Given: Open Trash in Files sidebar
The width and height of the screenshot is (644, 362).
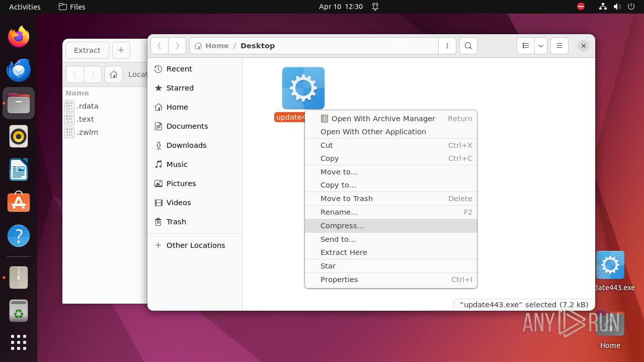Looking at the screenshot, I should point(195,222).
